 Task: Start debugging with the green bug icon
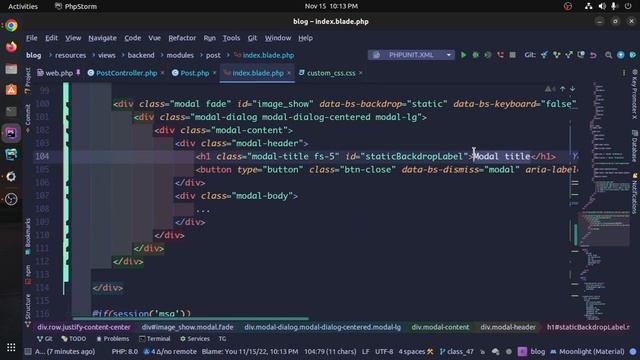point(476,55)
